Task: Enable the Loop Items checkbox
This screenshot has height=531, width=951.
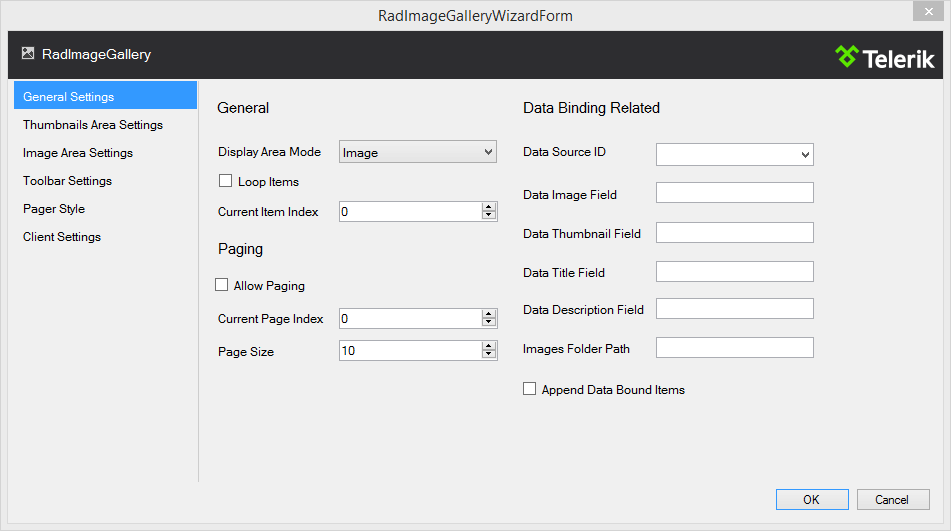Action: 225,182
